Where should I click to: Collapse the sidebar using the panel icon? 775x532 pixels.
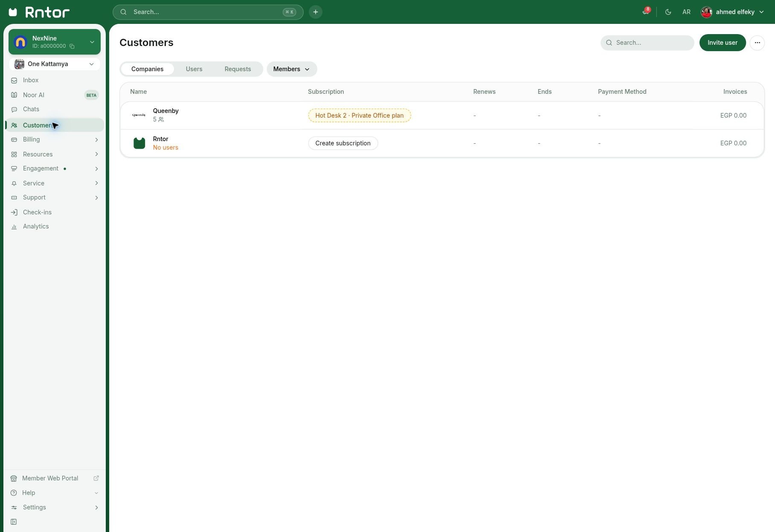[14, 522]
